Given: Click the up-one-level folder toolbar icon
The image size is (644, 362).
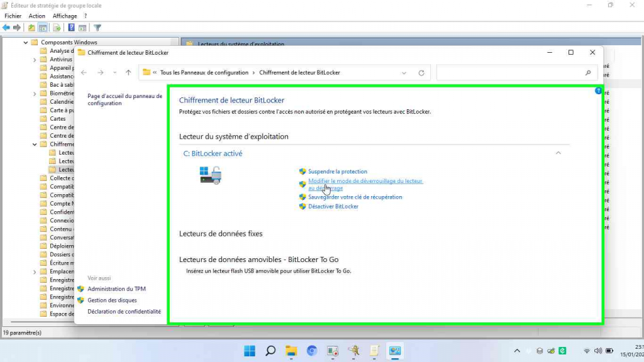Looking at the screenshot, I should pyautogui.click(x=31, y=28).
